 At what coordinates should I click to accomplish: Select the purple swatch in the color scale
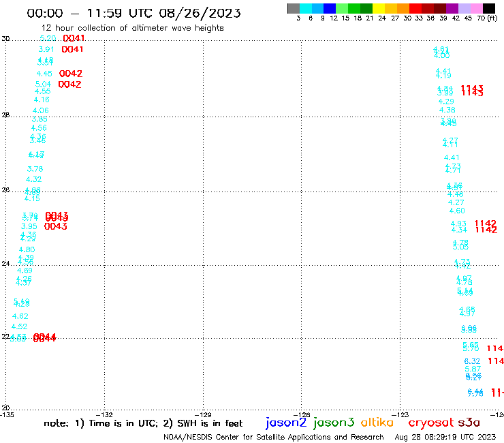pyautogui.click(x=452, y=8)
